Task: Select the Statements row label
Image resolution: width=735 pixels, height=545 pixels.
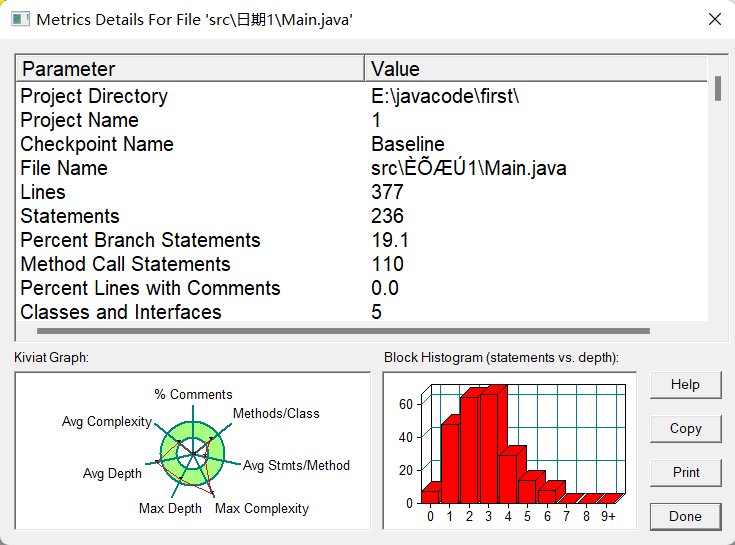Action: click(x=70, y=216)
